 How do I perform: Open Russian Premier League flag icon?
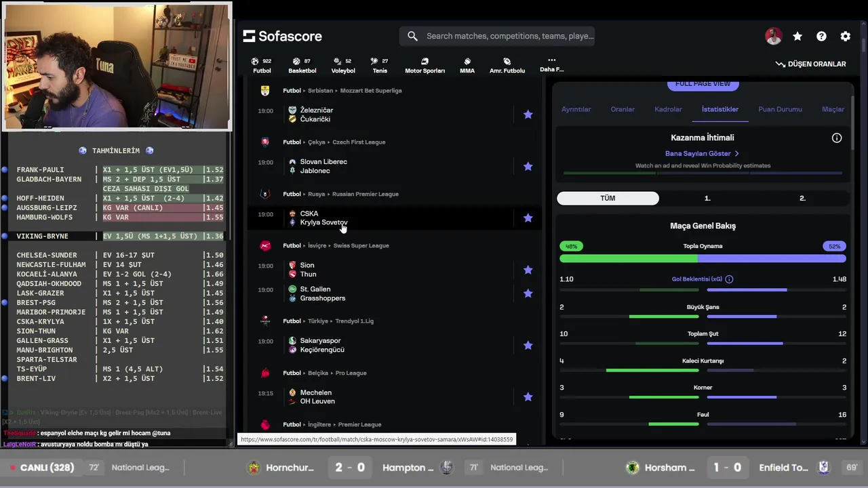pos(265,194)
